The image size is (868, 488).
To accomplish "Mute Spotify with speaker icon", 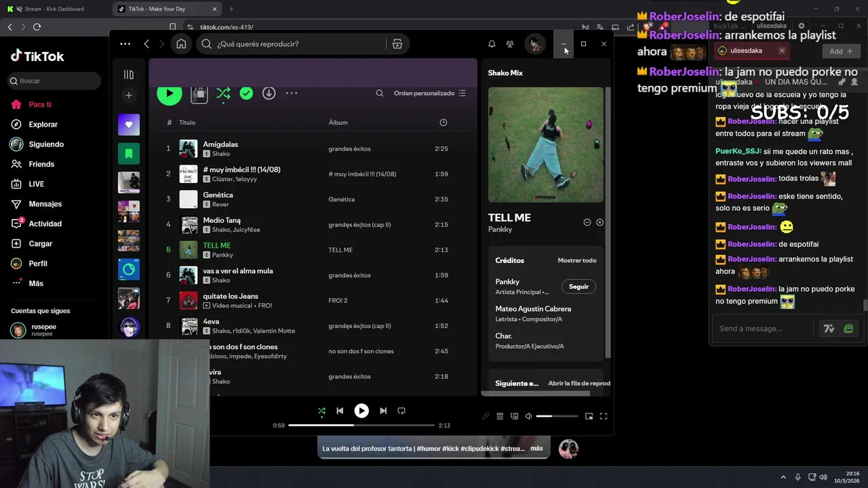I will tap(528, 416).
